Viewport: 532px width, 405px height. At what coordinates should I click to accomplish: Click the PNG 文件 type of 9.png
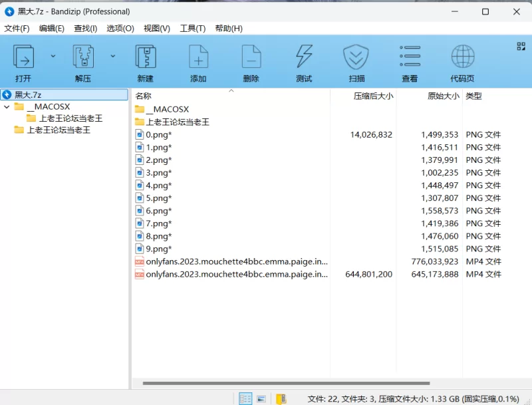tap(483, 249)
